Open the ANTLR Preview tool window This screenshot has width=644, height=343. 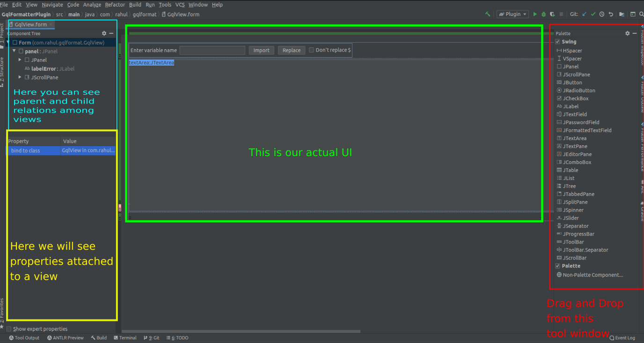(x=66, y=338)
